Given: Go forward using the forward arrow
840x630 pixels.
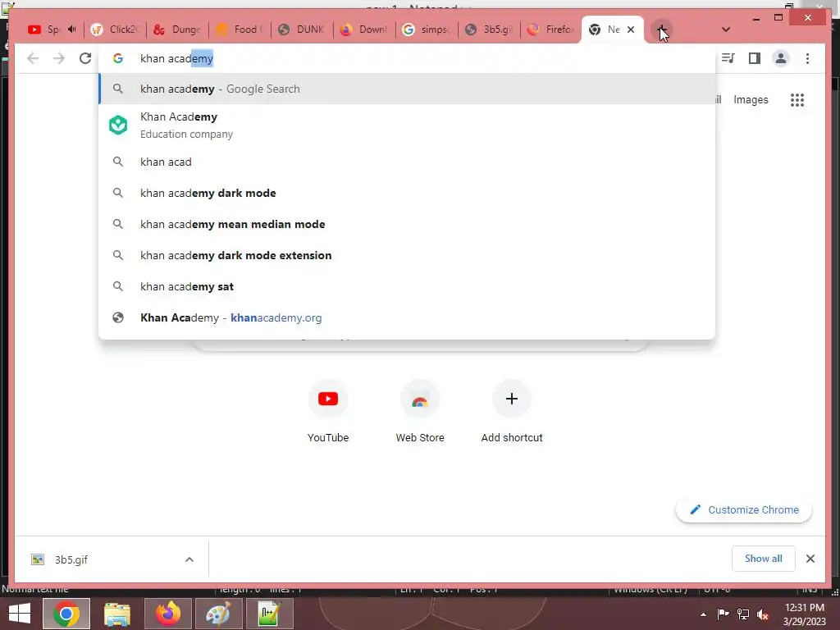Looking at the screenshot, I should click(x=59, y=58).
